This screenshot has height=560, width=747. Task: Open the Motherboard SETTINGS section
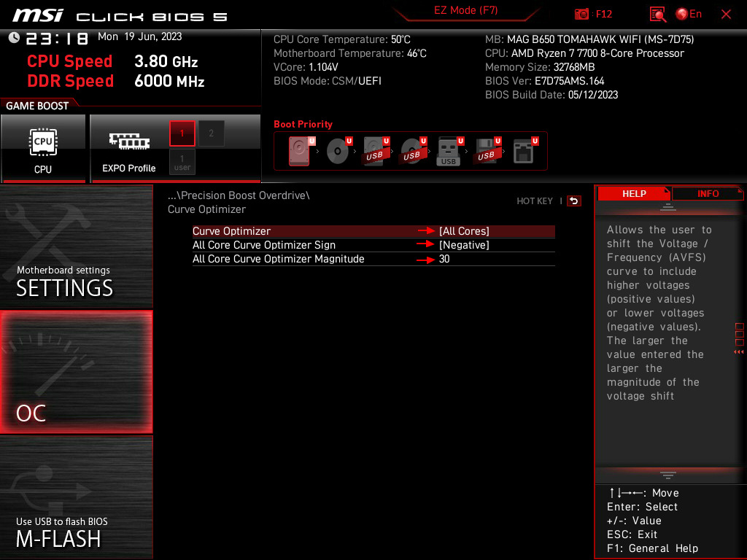[x=76, y=246]
